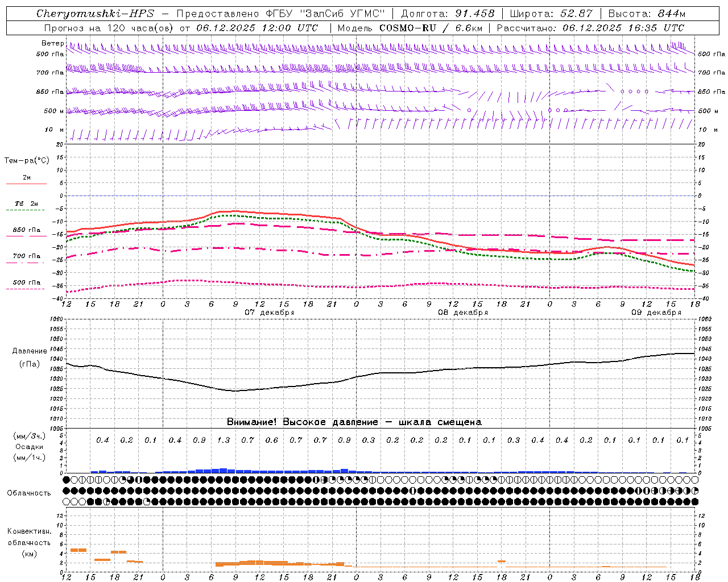728x582 pixels.
Task: Click the 'Ветер' wind panel label
Action: click(x=52, y=43)
